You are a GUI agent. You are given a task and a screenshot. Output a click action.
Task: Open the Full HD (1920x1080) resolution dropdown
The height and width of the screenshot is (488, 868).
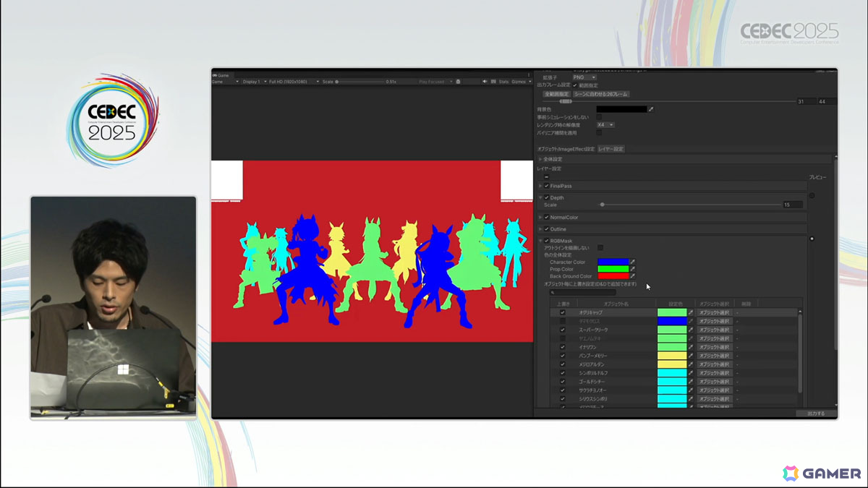click(294, 82)
